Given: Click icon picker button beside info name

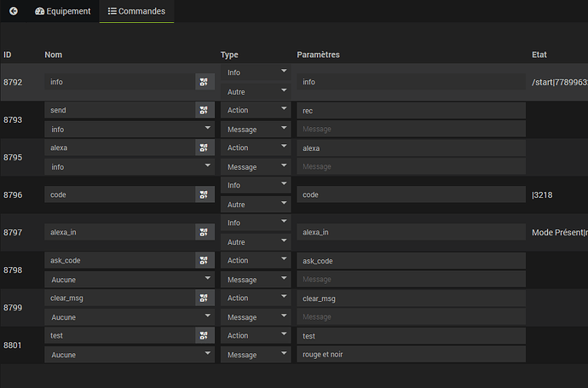Looking at the screenshot, I should click(x=204, y=82).
